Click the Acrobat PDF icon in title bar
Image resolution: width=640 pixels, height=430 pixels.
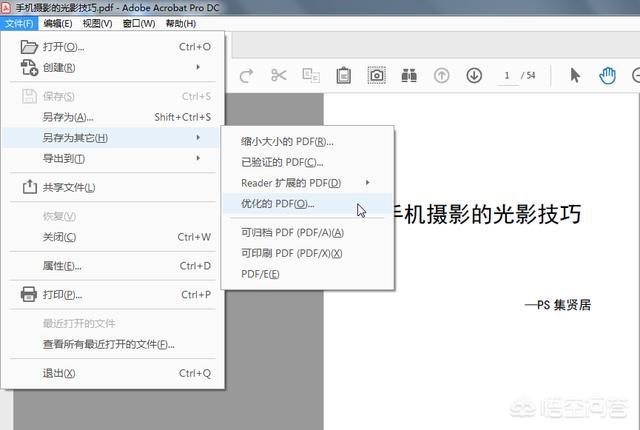pyautogui.click(x=6, y=7)
